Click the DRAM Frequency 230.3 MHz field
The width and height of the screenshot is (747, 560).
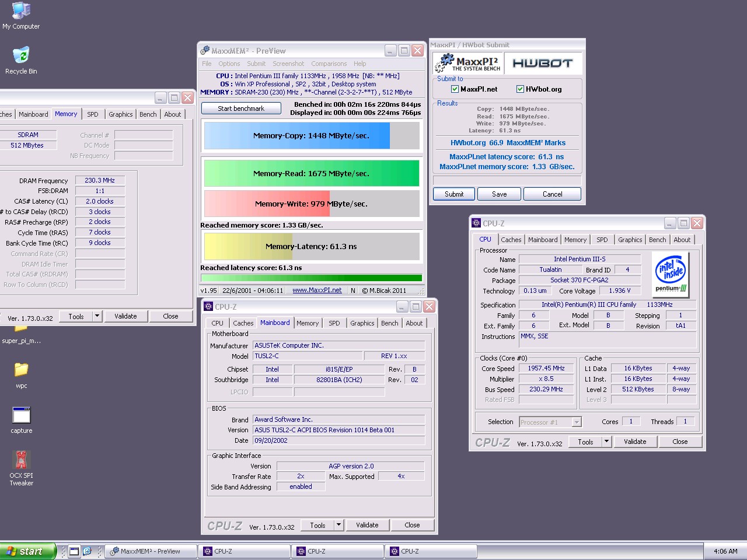pyautogui.click(x=100, y=180)
